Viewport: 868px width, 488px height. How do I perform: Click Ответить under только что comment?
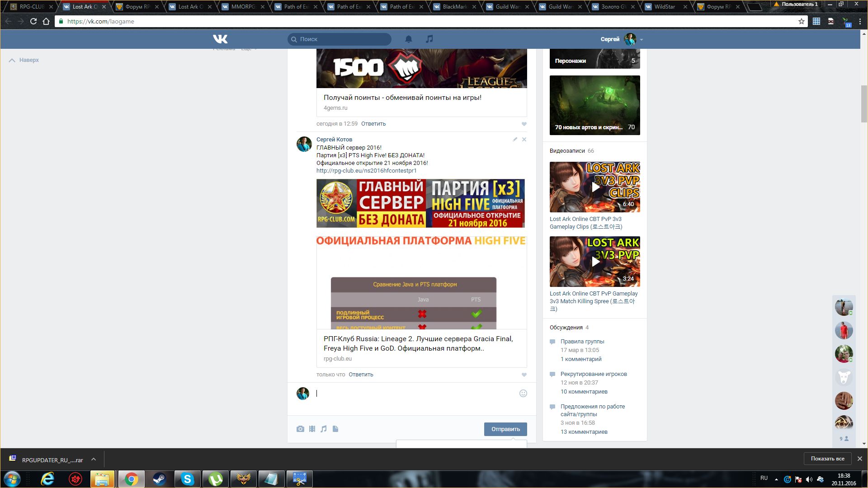(361, 375)
